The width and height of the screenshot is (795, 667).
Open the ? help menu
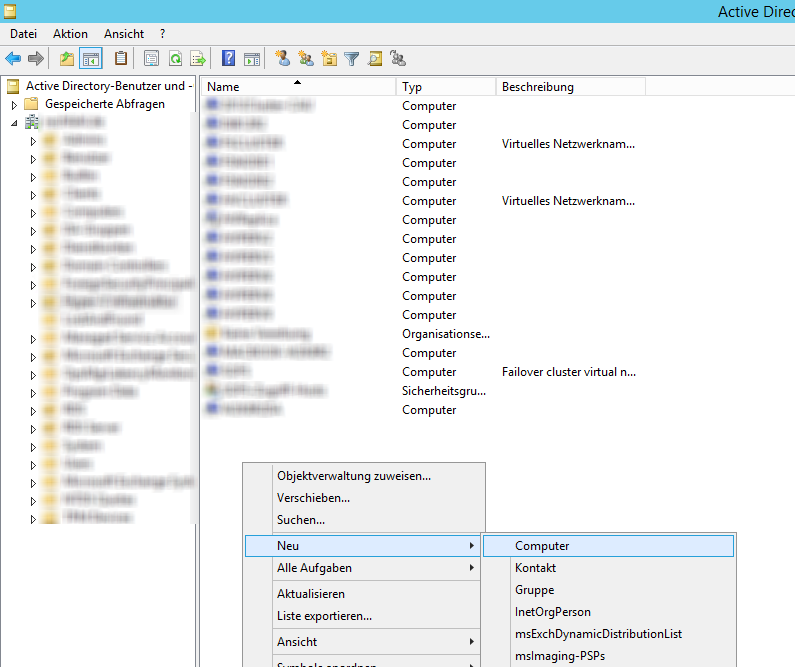click(162, 34)
